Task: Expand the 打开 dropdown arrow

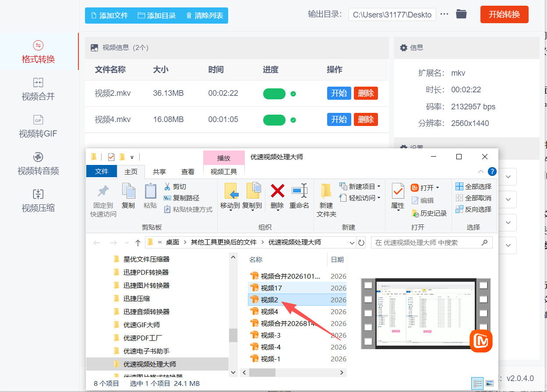Action: pos(437,188)
